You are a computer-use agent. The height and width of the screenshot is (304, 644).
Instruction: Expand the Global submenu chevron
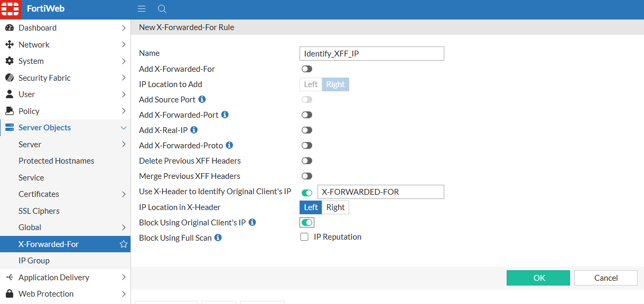(124, 227)
